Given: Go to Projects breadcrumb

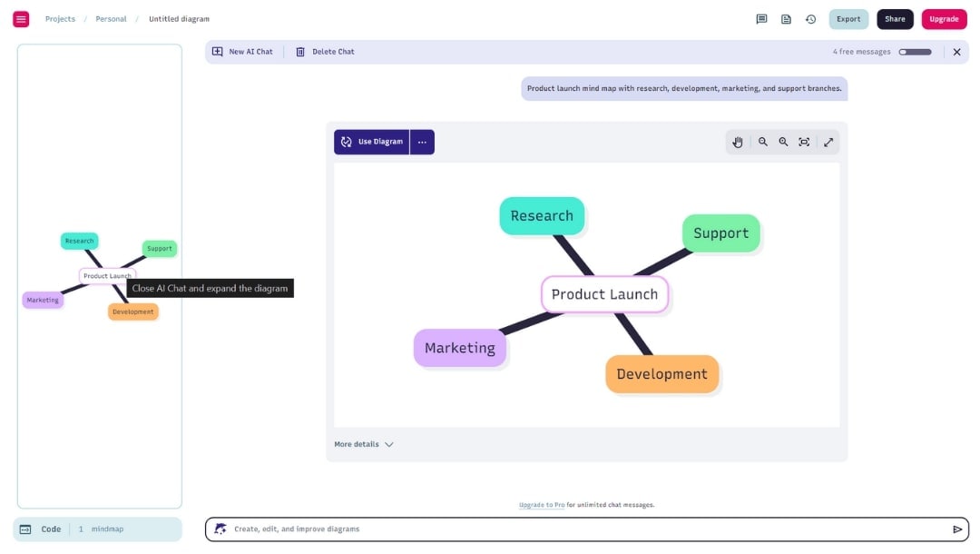Looking at the screenshot, I should point(60,19).
